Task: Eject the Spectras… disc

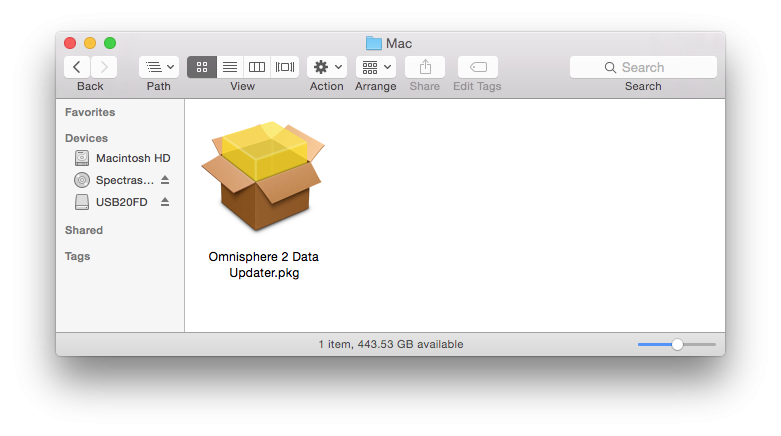Action: pyautogui.click(x=165, y=180)
